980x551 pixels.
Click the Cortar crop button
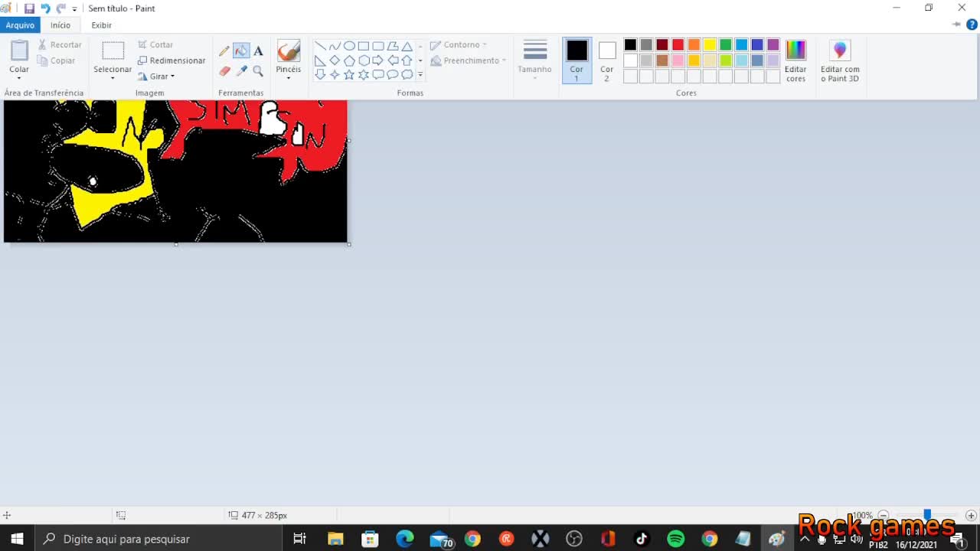[x=155, y=44]
